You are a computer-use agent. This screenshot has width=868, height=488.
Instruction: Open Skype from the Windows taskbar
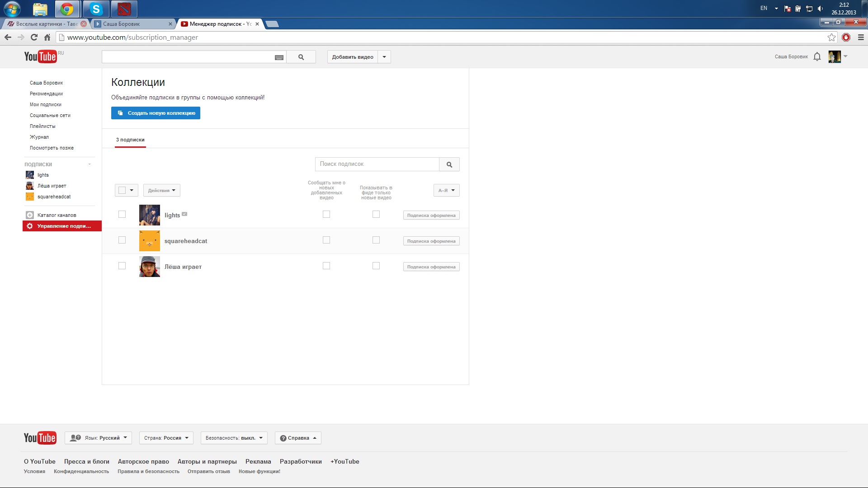coord(96,9)
